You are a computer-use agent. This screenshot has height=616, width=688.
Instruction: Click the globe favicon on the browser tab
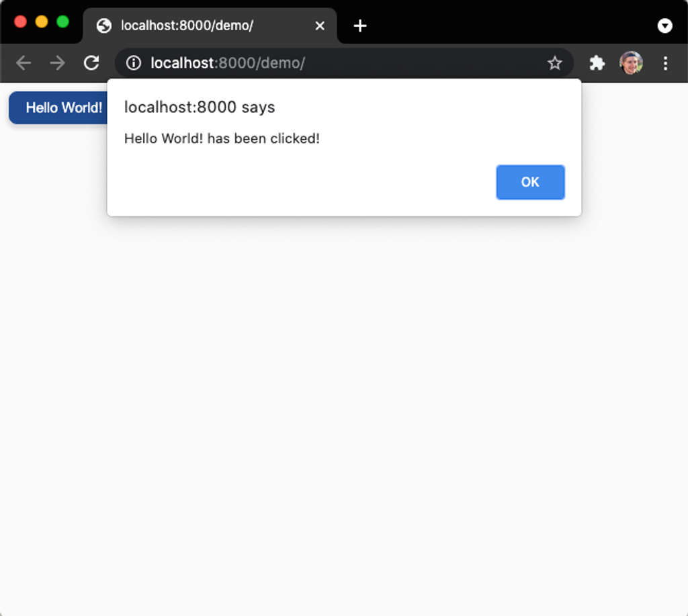tap(103, 26)
